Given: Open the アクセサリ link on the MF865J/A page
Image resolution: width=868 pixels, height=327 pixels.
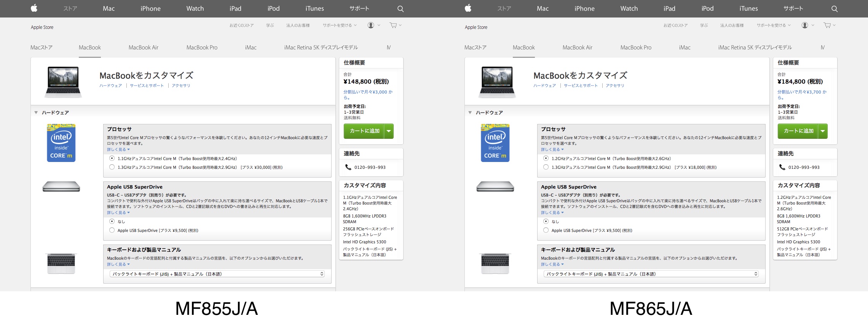Looking at the screenshot, I should pyautogui.click(x=615, y=86).
